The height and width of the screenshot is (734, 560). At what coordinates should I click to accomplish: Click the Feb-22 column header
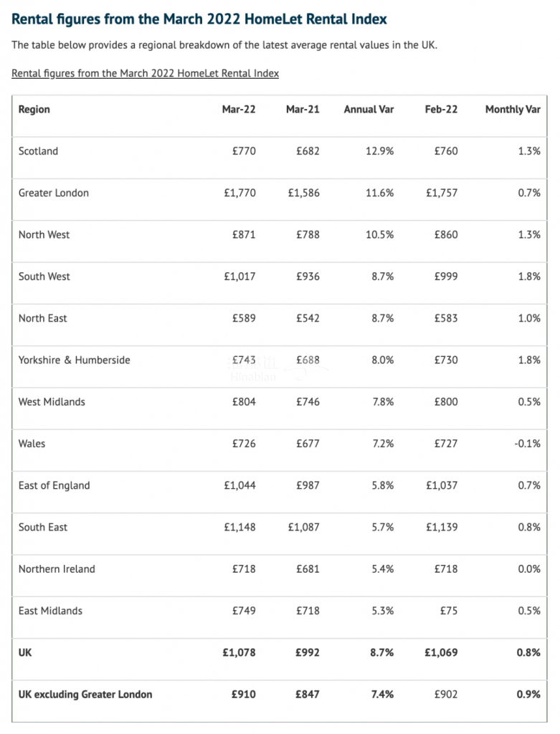(x=441, y=110)
